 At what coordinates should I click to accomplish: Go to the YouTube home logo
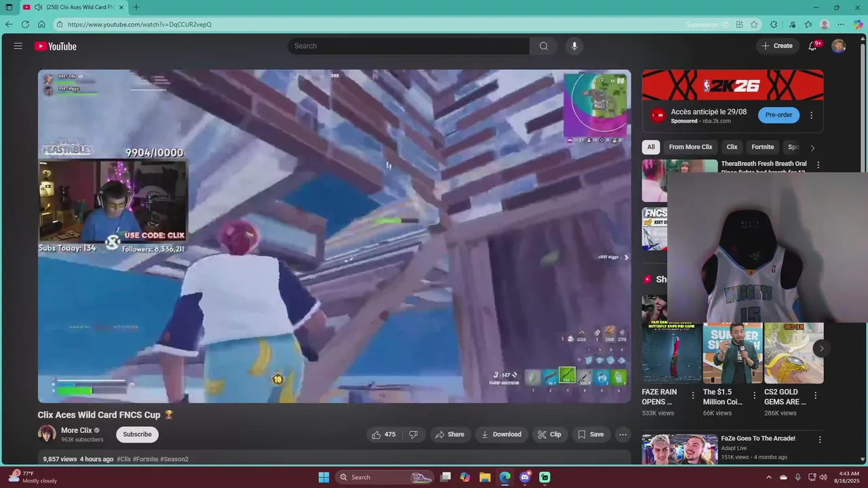(56, 46)
